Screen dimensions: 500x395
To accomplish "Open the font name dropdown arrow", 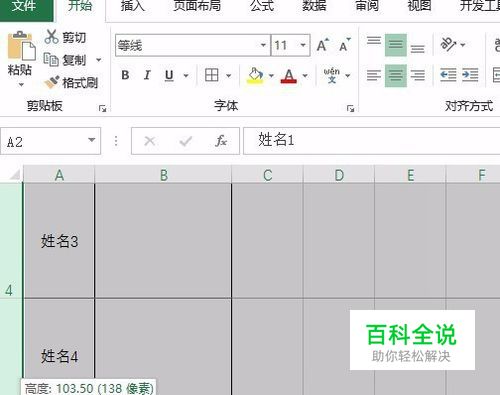I will (263, 45).
